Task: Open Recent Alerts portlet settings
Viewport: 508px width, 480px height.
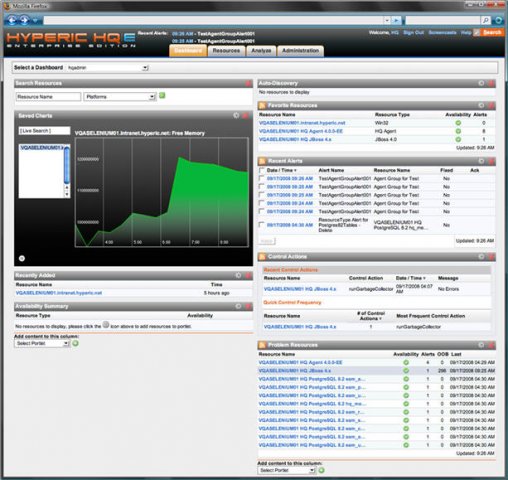Action: click(481, 161)
